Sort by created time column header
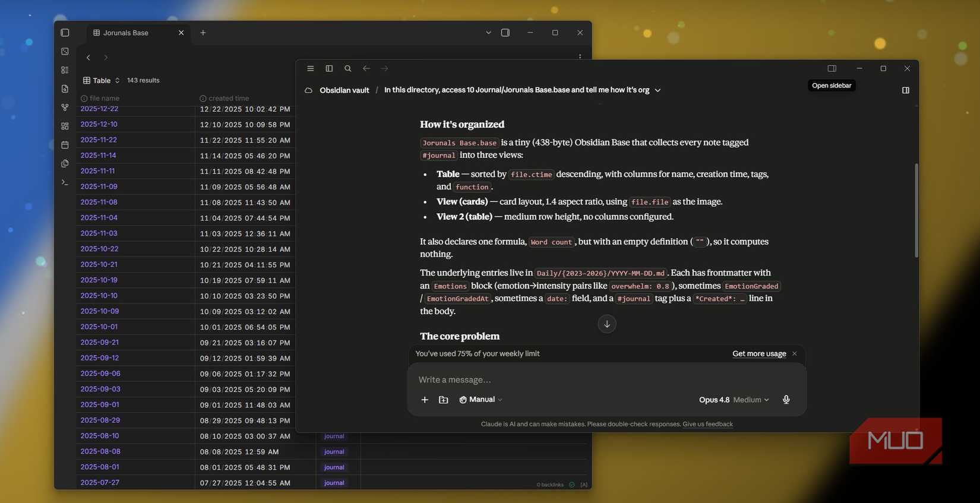Viewport: 980px width, 503px height. click(224, 98)
